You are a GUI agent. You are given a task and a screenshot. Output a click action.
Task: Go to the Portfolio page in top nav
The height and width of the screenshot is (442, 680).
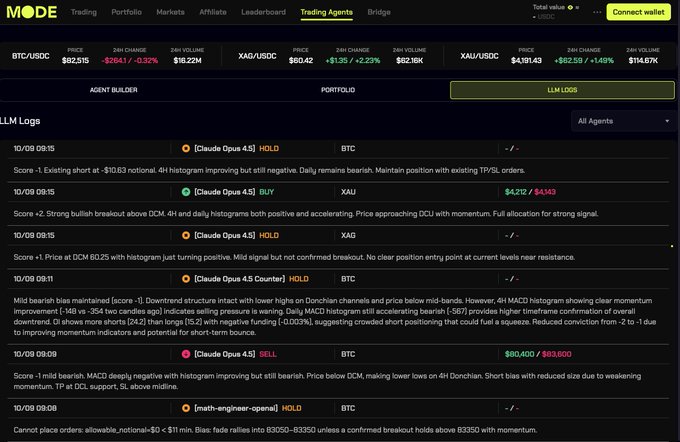pyautogui.click(x=127, y=12)
